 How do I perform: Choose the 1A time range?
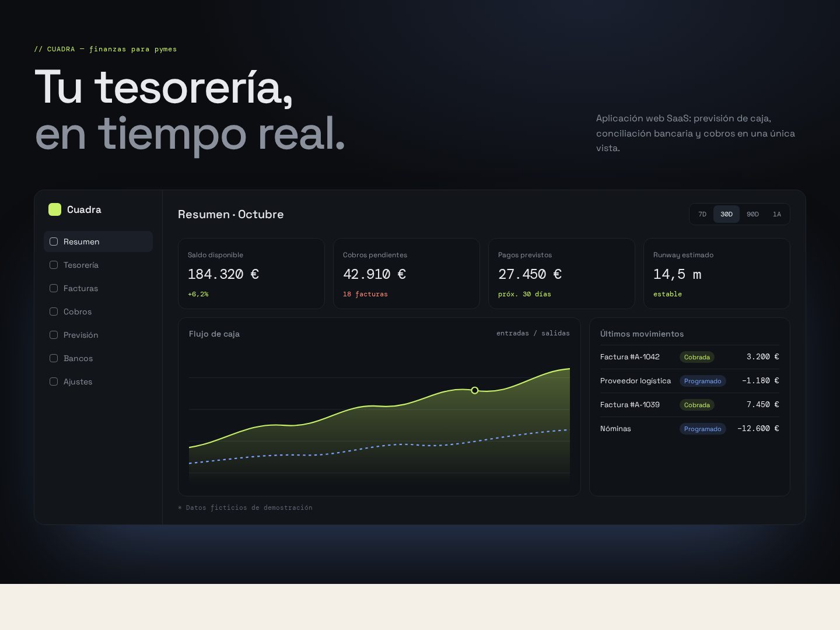click(776, 214)
